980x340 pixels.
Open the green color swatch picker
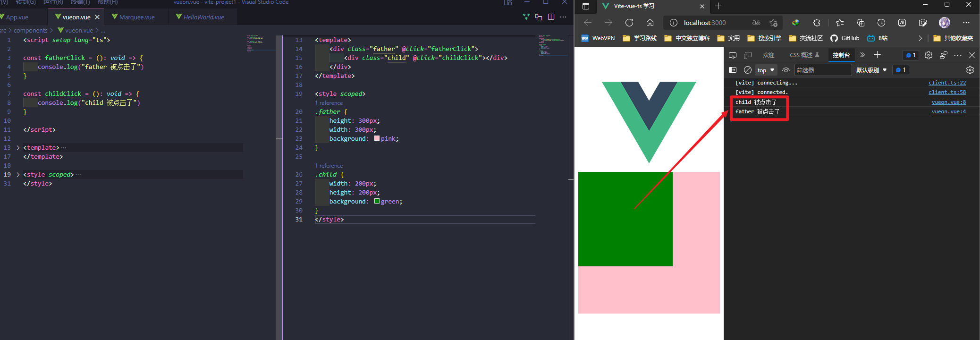click(x=377, y=201)
